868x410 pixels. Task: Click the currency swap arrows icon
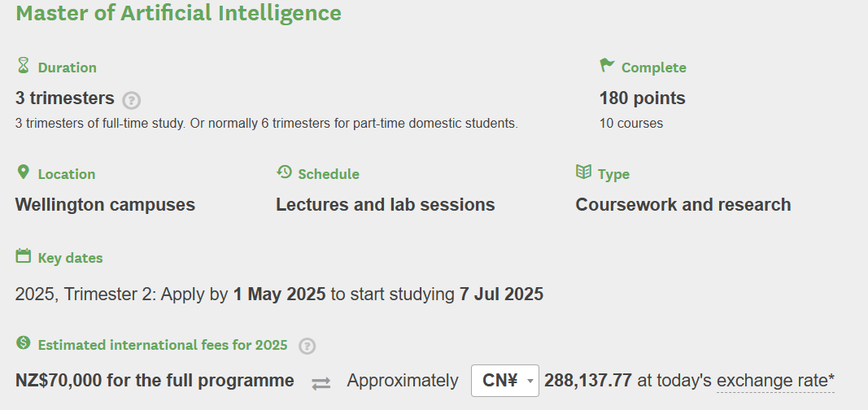point(321,383)
